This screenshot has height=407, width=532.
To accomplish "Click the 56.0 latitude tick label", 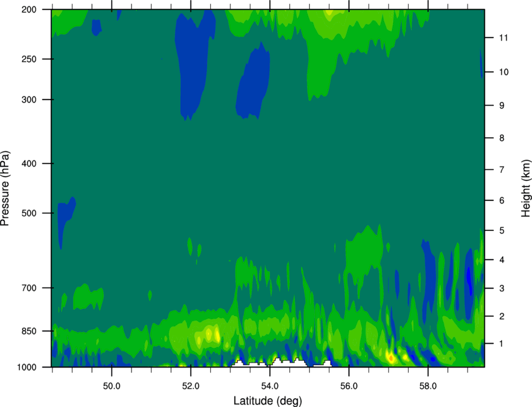I will click(349, 386).
